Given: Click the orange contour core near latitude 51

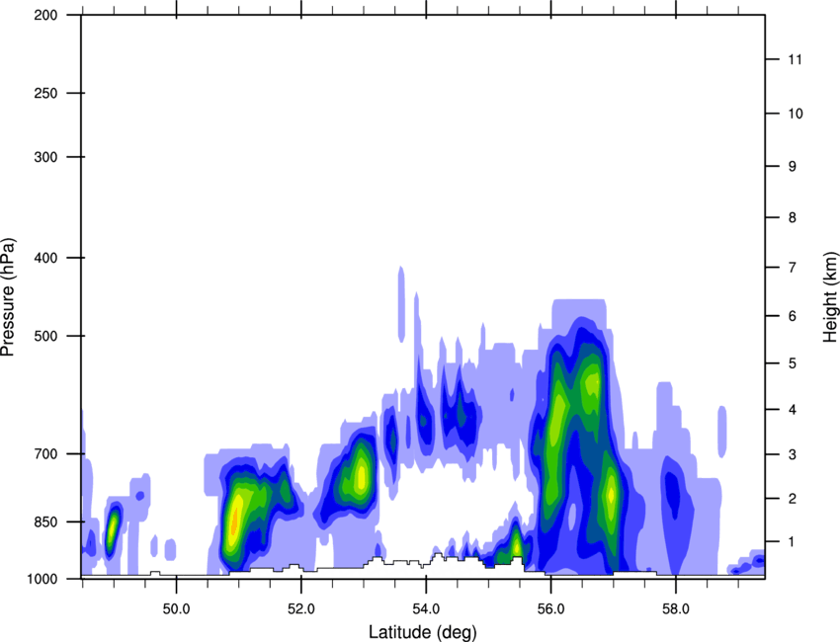Looking at the screenshot, I should point(233,521).
